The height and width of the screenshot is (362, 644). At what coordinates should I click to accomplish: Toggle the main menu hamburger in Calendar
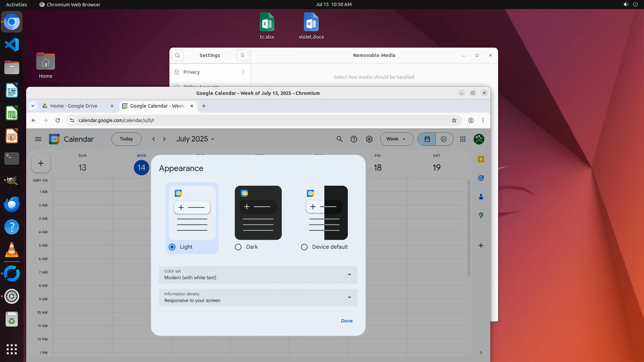38,139
